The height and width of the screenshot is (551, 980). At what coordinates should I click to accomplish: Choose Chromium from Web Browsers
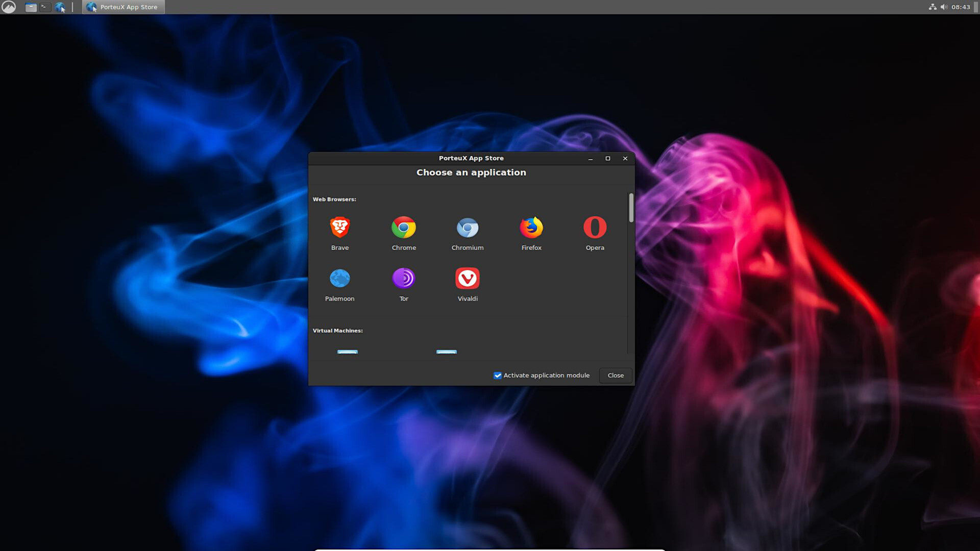point(467,228)
